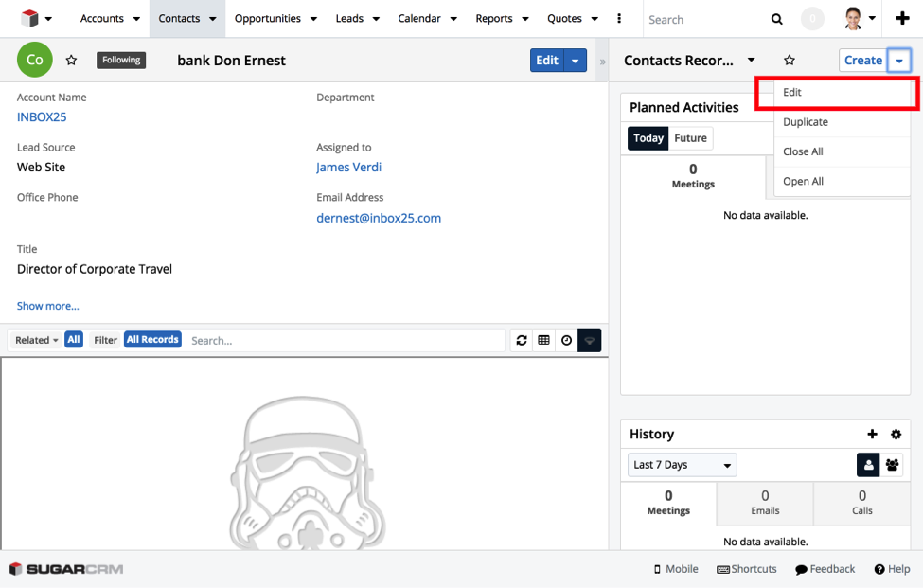Go to the Reports module tab
Viewport: 923px width, 588px height.
494,19
